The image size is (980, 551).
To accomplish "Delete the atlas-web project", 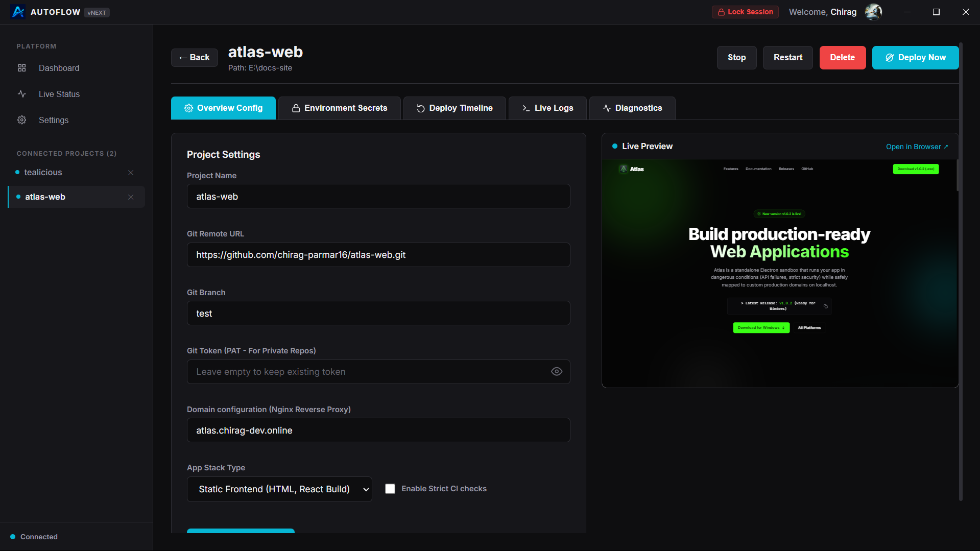I will (x=842, y=58).
